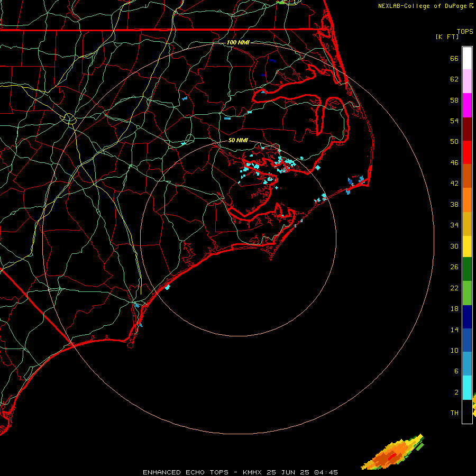
Task: Click legend value 42
Action: point(454,183)
